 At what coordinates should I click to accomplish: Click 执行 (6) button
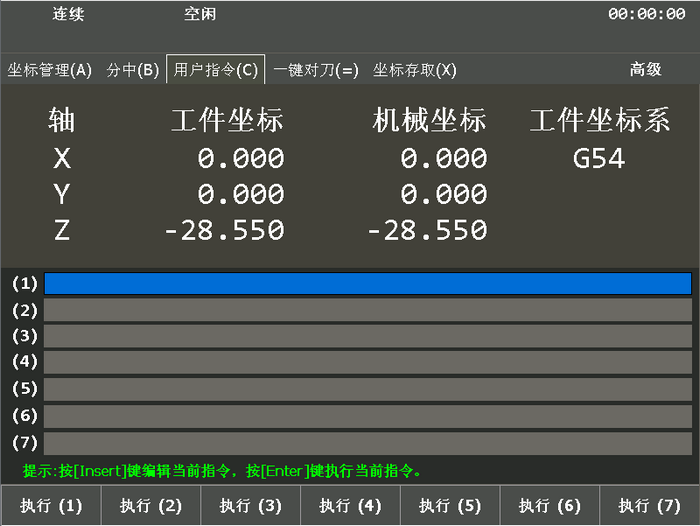[x=550, y=506]
